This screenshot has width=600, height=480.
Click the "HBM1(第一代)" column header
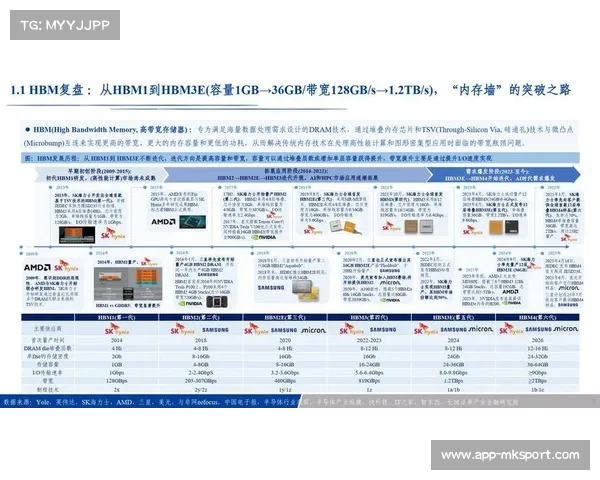[116, 317]
